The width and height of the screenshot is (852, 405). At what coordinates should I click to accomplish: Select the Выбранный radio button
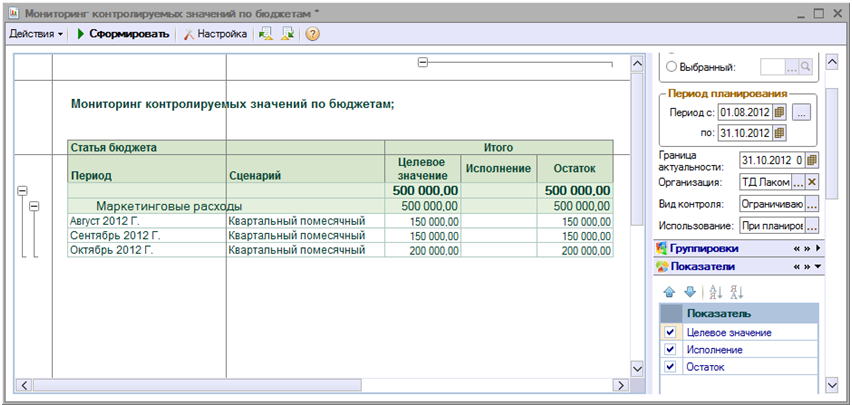[x=671, y=67]
